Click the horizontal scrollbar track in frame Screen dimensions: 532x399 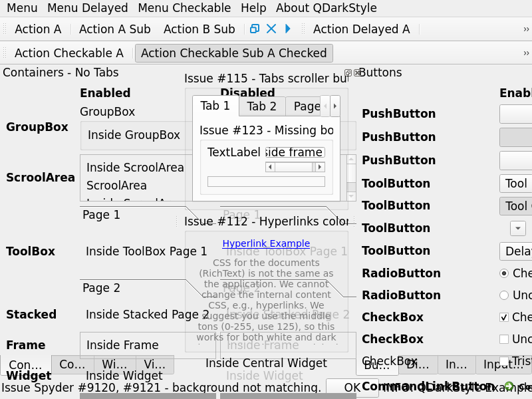click(x=295, y=167)
